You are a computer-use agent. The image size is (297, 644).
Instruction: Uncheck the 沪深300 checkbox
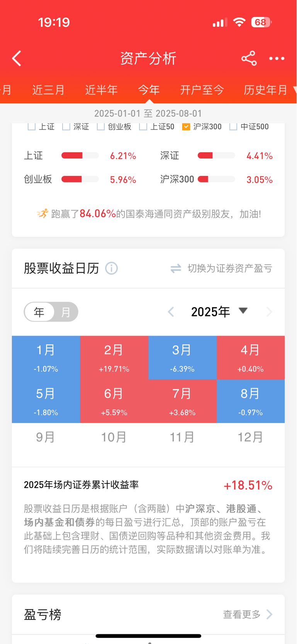click(186, 126)
